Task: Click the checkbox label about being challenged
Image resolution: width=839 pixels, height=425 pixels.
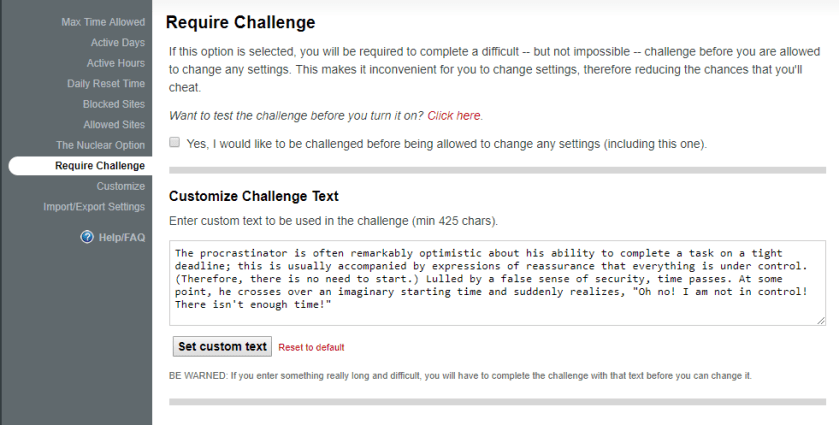Action: (x=446, y=144)
